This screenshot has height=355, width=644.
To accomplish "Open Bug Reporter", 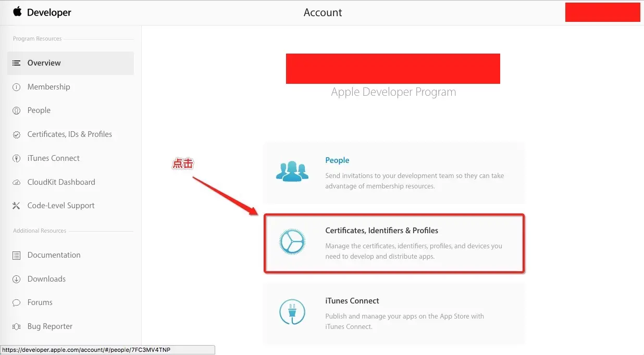I will [x=50, y=326].
